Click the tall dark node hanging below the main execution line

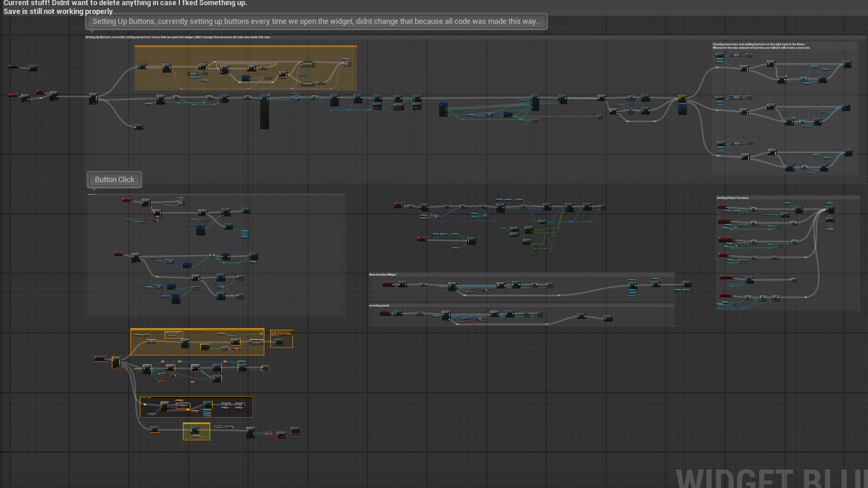(264, 113)
